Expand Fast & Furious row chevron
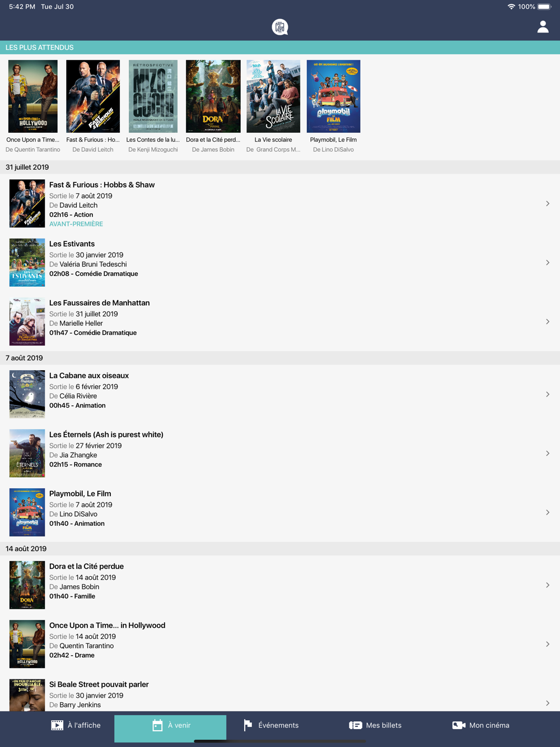The image size is (560, 747). pos(548,203)
